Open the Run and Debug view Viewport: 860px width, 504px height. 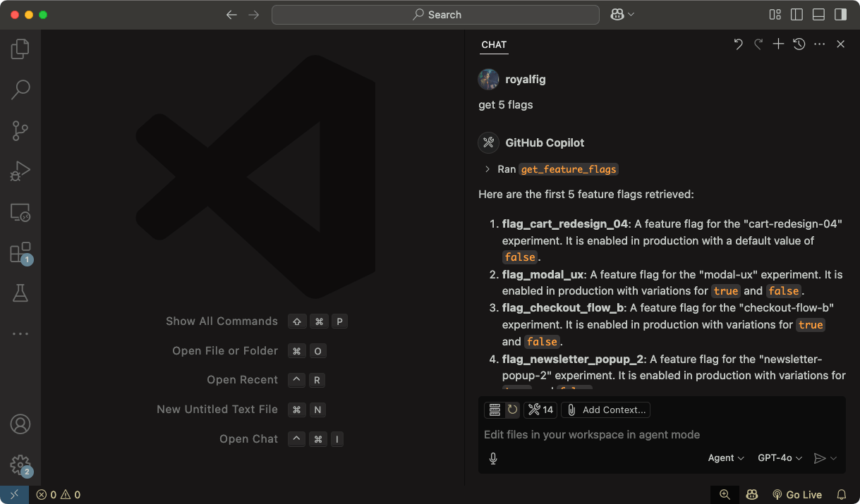[x=20, y=171]
